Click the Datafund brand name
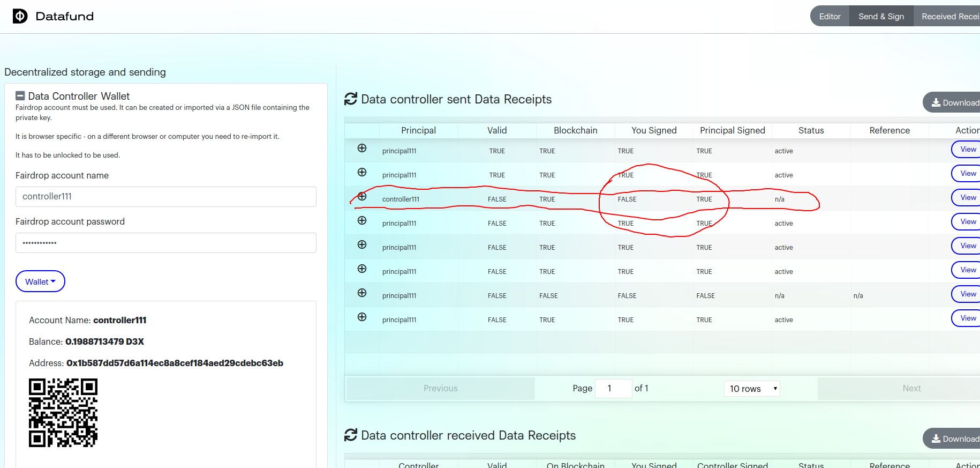 tap(64, 16)
